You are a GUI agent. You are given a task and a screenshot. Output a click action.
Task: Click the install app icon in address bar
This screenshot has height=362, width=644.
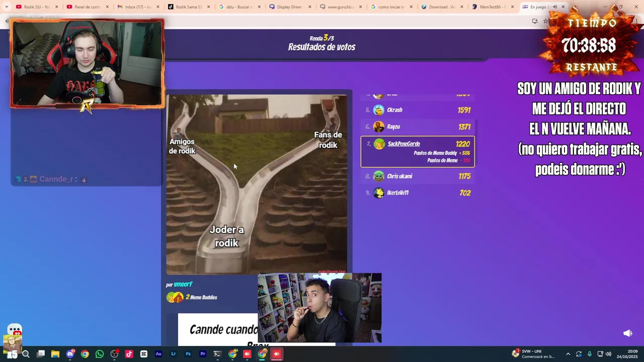coord(534,21)
